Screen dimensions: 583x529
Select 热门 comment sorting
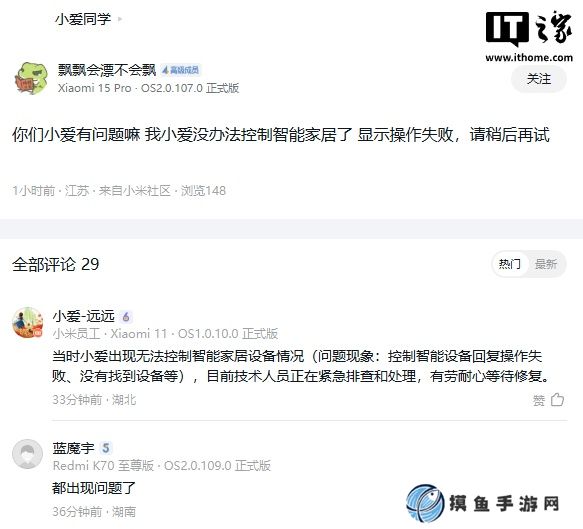pos(510,264)
